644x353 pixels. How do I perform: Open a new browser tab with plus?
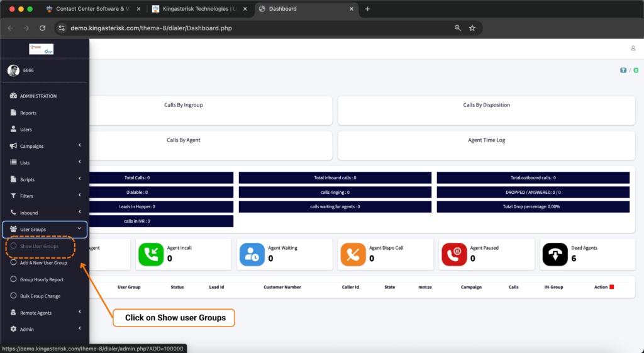pyautogui.click(x=367, y=9)
